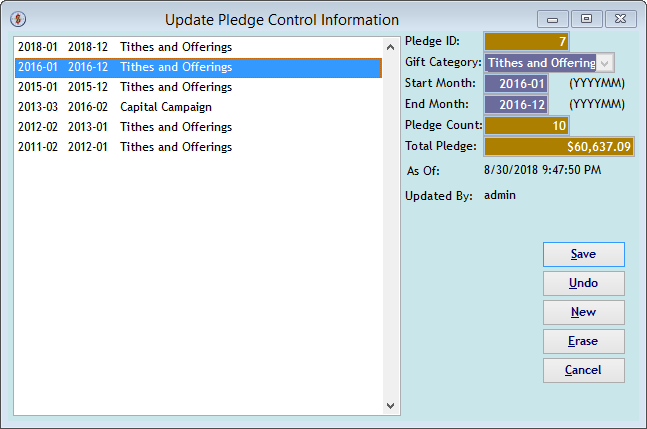Click the pledge list scroll down arrow
The height and width of the screenshot is (429, 647).
[x=390, y=406]
